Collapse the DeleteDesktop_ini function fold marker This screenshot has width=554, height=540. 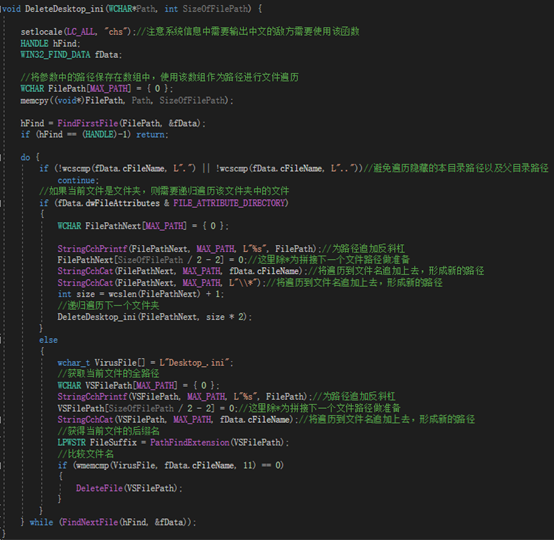pos(1,8)
